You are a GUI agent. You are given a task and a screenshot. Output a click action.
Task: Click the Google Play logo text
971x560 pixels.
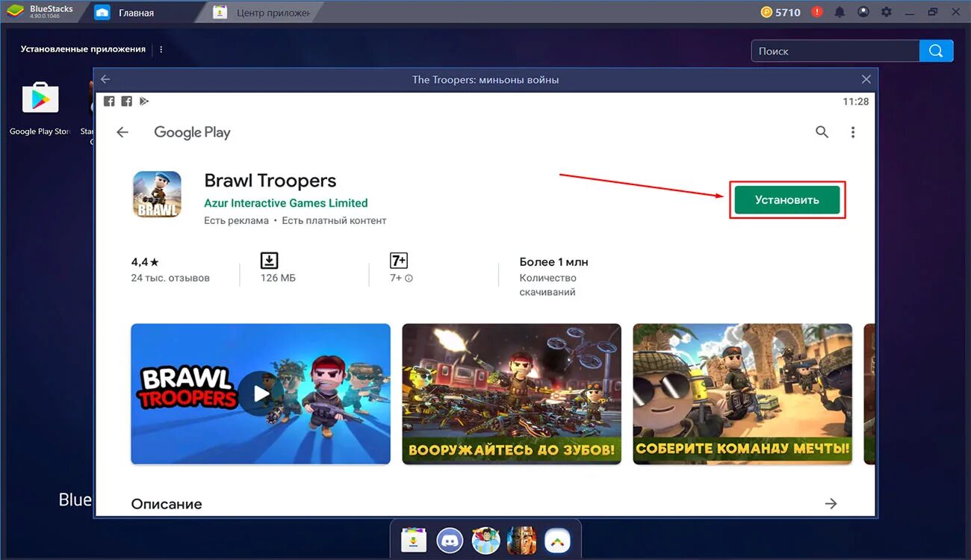tap(192, 132)
